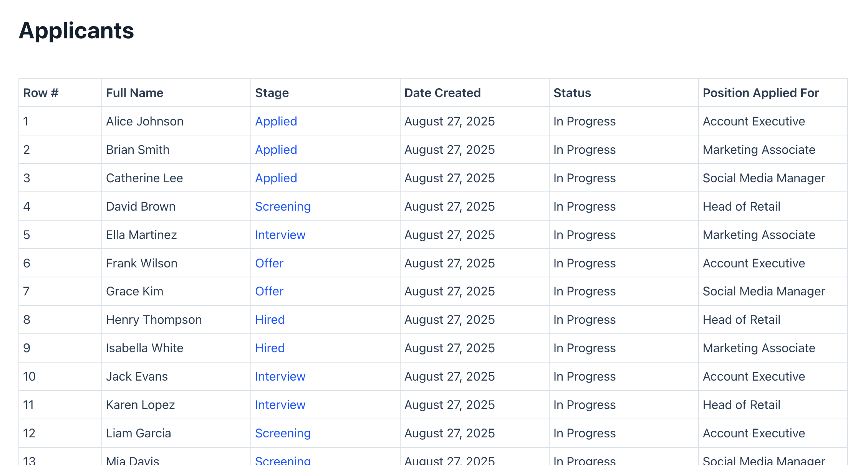The image size is (868, 465).
Task: Open Ella Martinez's Interview stage link
Action: click(x=280, y=235)
